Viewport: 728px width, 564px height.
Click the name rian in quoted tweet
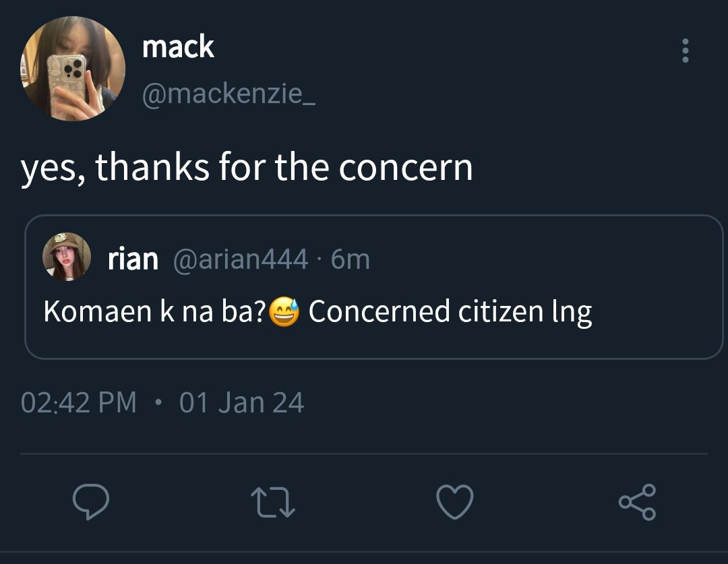point(133,259)
